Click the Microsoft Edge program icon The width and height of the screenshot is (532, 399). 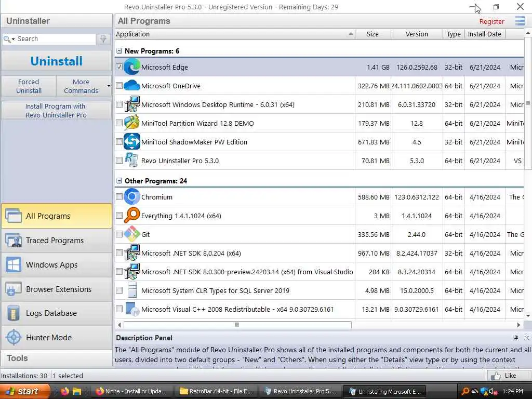click(131, 67)
